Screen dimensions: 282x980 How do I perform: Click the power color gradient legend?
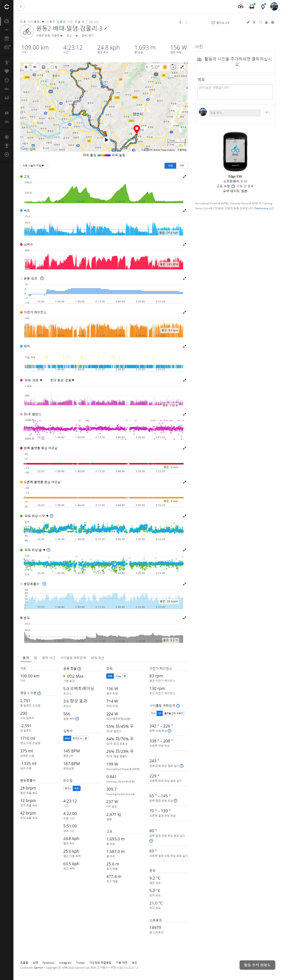104,155
